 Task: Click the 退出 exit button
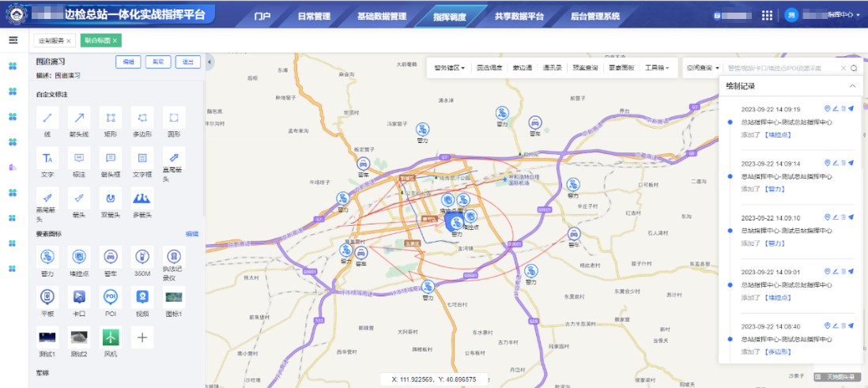[187, 62]
